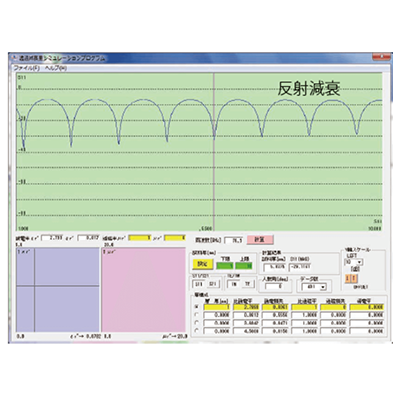
Task: Select the fourth layer radio button
Action: 197,331
